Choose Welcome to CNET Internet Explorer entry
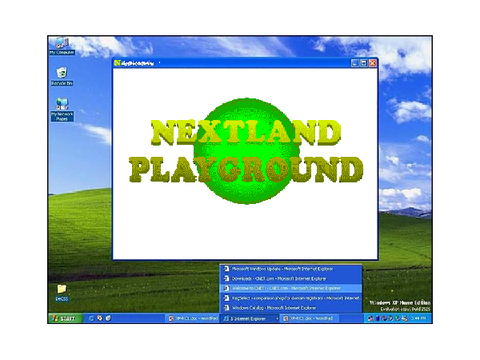The height and width of the screenshot is (360, 480). (291, 288)
